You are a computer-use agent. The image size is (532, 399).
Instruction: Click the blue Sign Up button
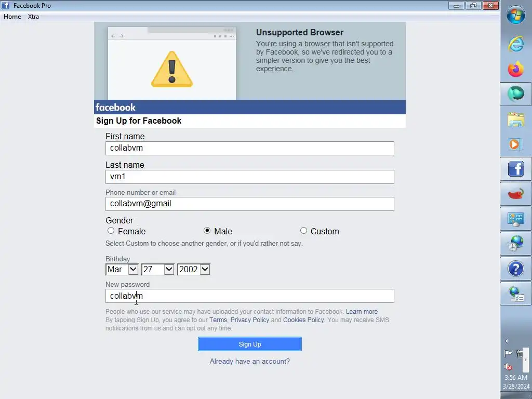coord(250,344)
